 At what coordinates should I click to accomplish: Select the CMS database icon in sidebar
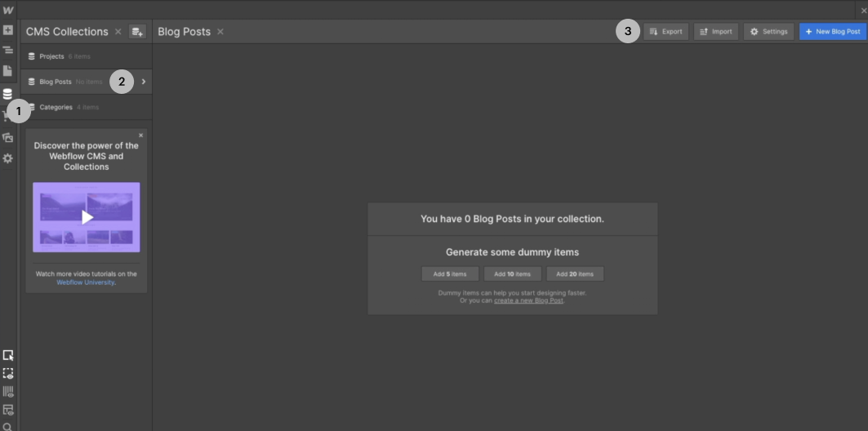7,94
